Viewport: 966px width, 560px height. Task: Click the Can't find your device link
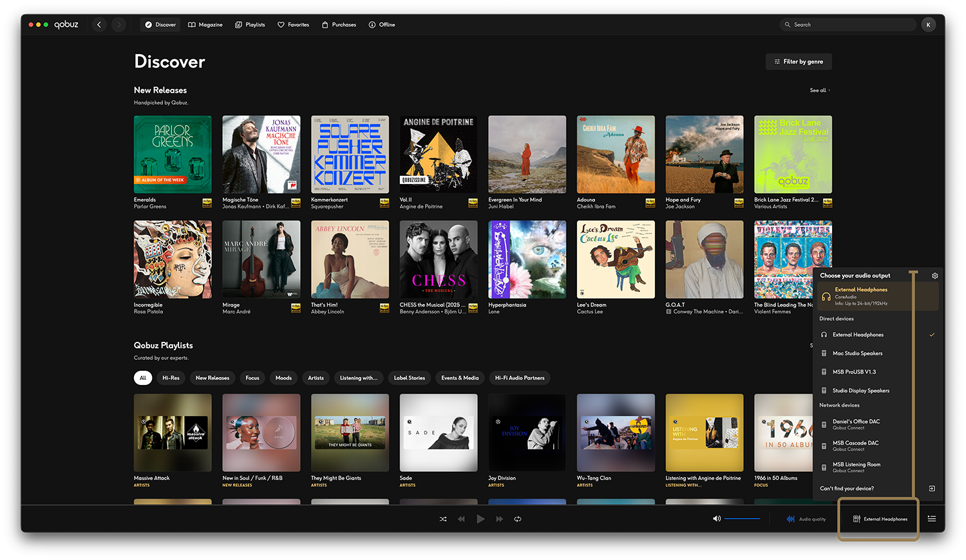[847, 489]
